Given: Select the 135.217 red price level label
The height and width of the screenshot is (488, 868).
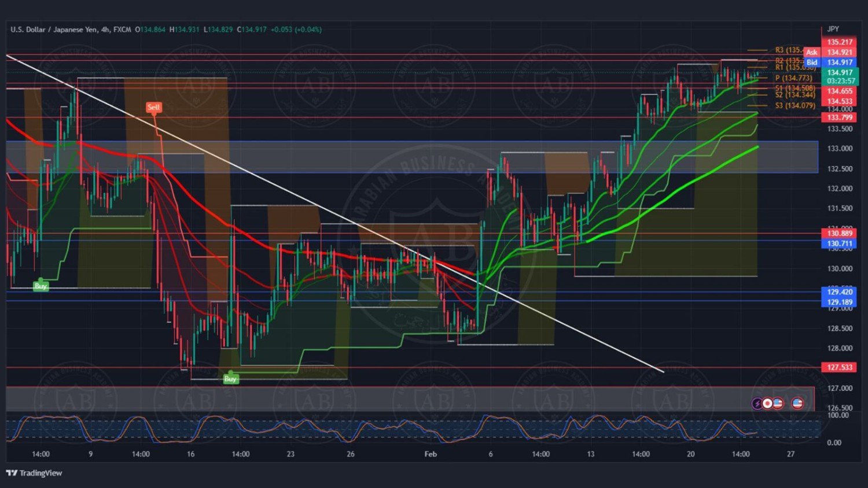Looking at the screenshot, I should click(840, 42).
